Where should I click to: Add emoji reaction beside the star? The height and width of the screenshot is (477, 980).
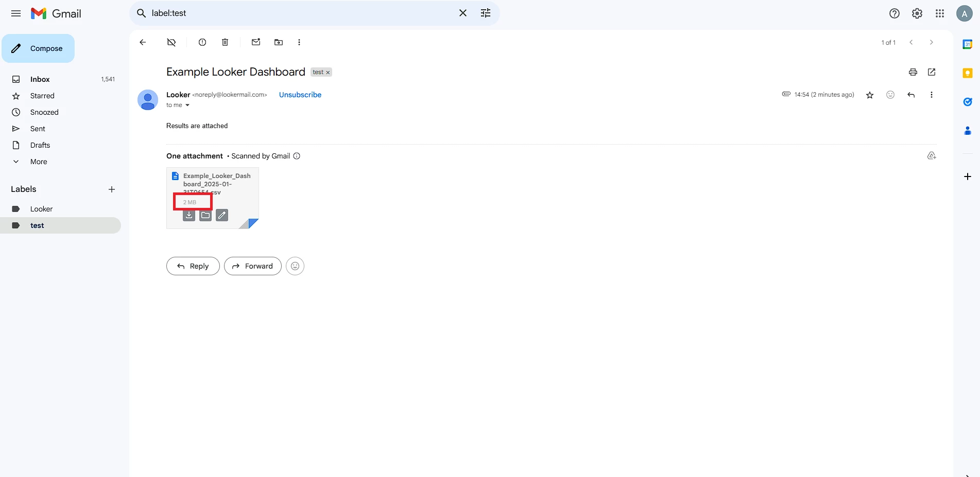tap(890, 95)
